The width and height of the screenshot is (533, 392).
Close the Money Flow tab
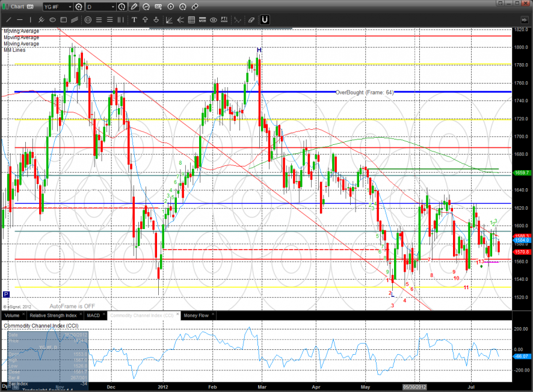click(213, 314)
